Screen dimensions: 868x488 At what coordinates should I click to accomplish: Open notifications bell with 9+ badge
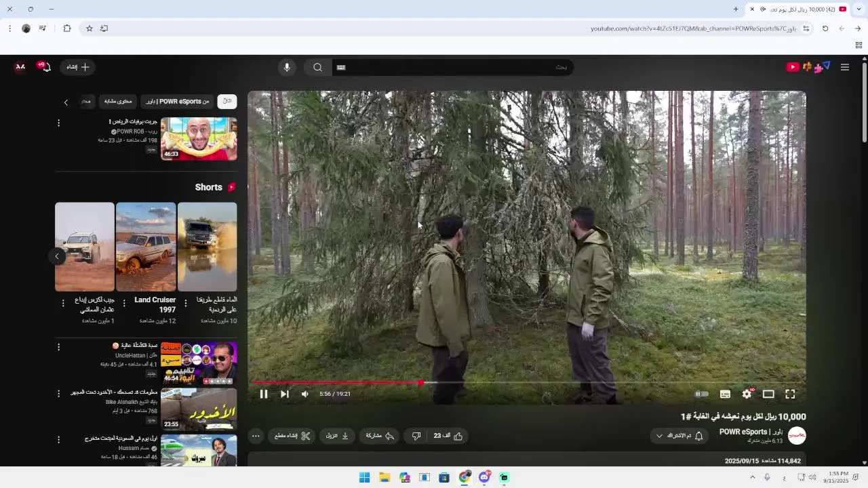(x=45, y=66)
